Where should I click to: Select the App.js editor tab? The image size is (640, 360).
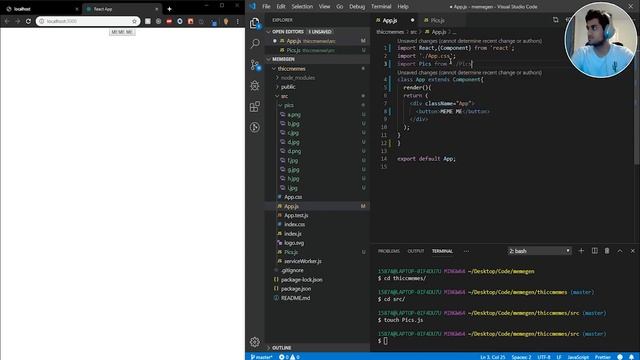395,20
